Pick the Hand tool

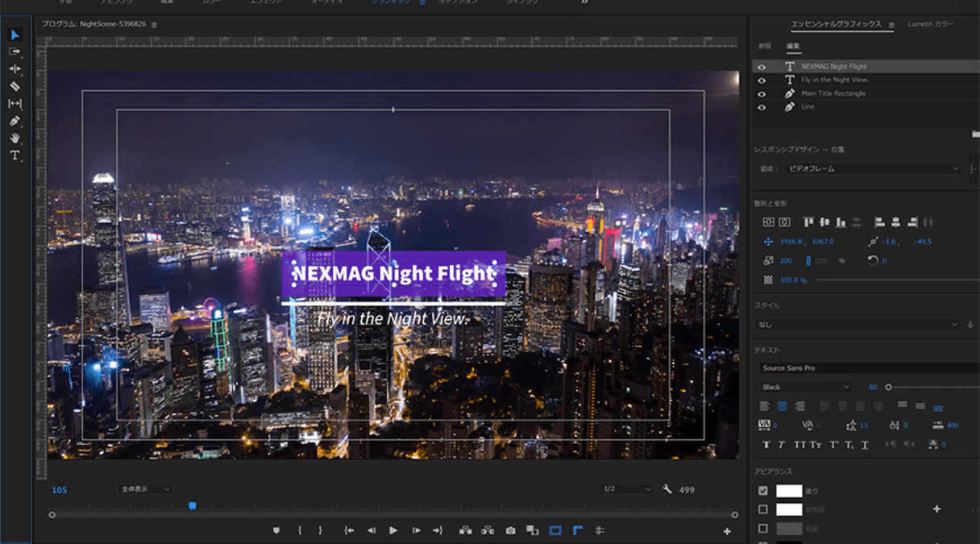(x=15, y=139)
